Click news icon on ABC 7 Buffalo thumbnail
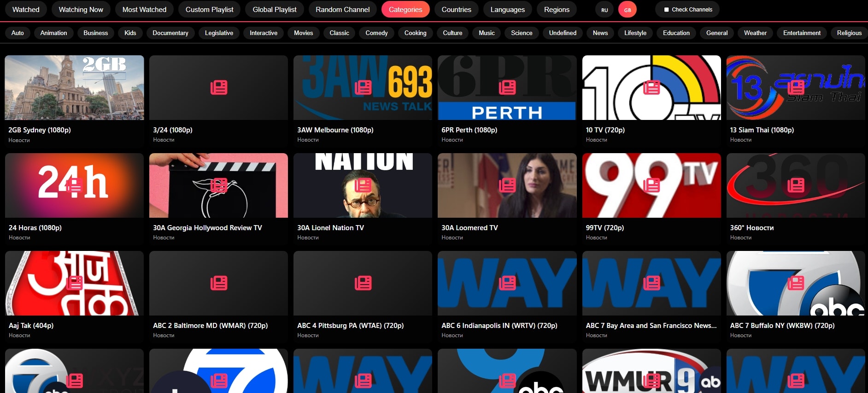 [x=796, y=283]
